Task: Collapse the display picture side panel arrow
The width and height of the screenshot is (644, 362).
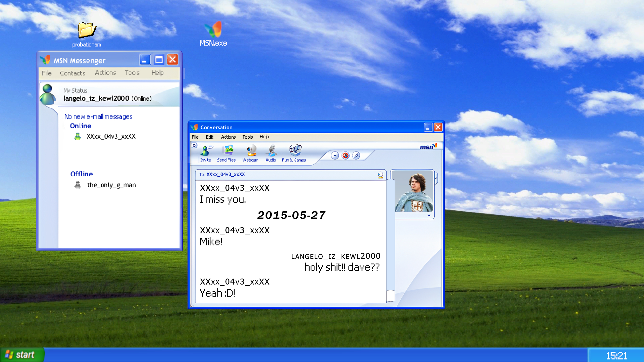Action: click(x=436, y=178)
